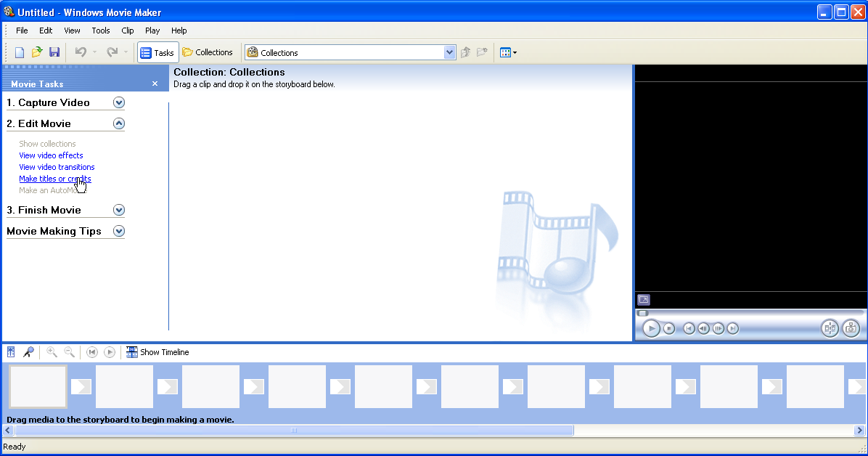Screen dimensions: 868x456
Task: Select the transition cell after first storyboard frame
Action: click(x=81, y=387)
